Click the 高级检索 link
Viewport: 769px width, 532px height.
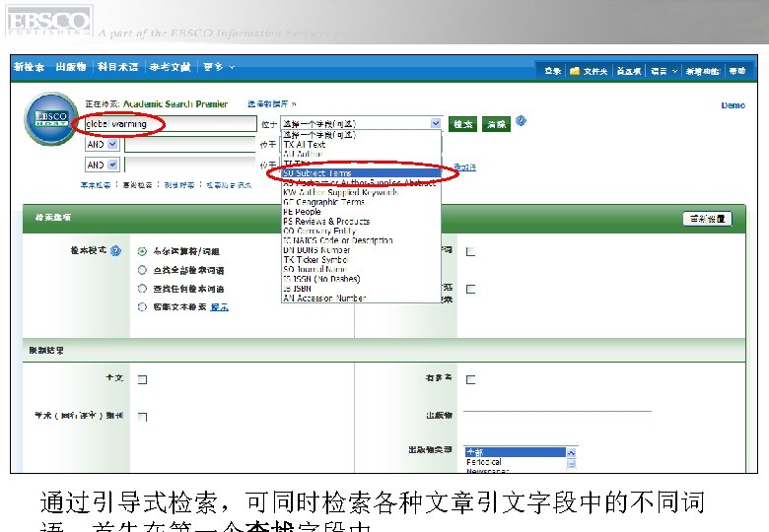pos(137,185)
